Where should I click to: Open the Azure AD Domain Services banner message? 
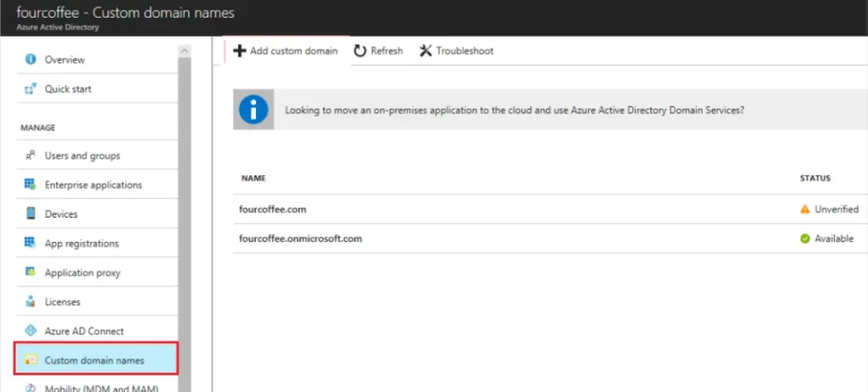(550, 109)
